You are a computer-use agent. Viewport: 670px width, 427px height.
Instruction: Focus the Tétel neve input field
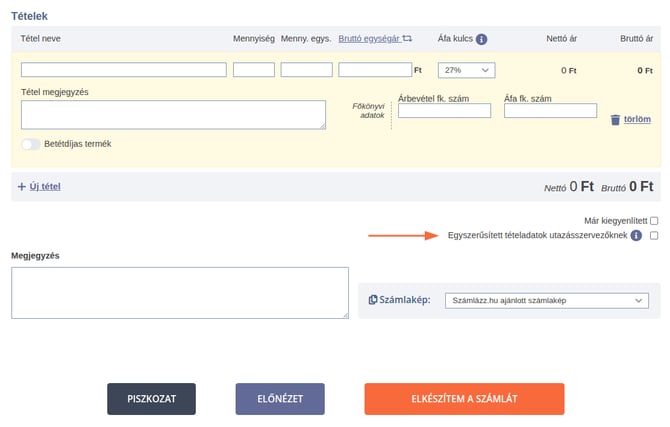coord(123,70)
